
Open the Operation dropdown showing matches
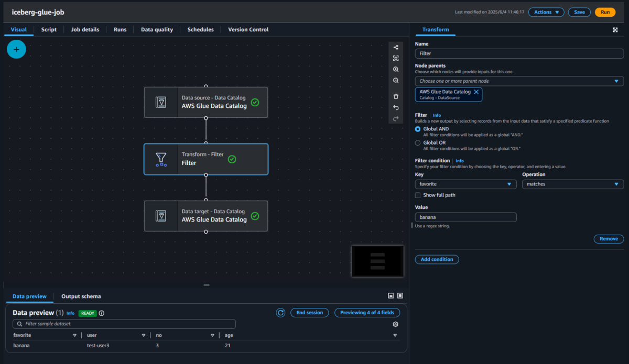(x=573, y=184)
